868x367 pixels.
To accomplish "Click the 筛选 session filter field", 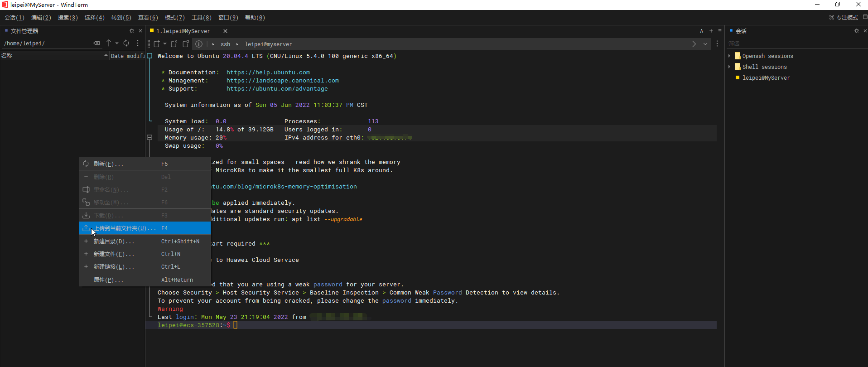I will (796, 43).
